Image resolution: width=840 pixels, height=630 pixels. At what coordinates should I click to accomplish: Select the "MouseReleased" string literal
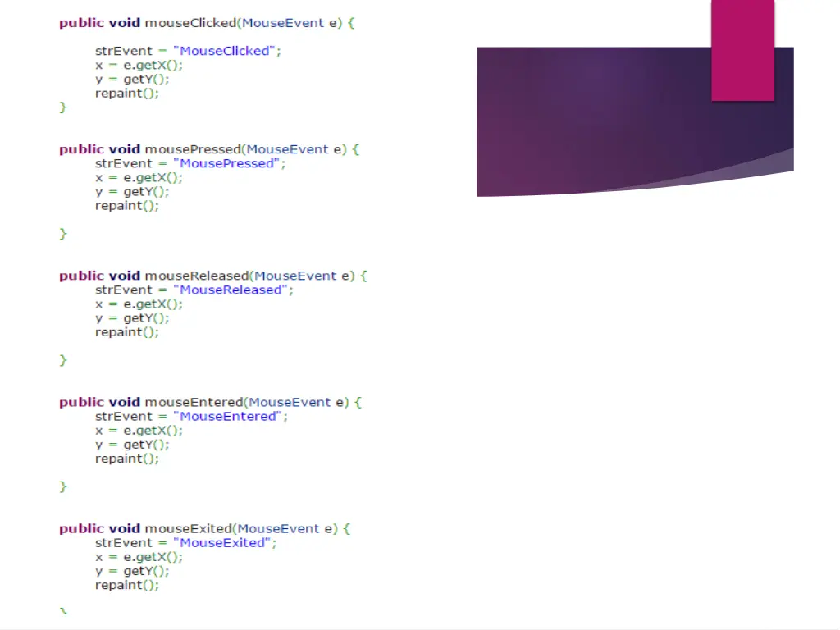click(231, 290)
